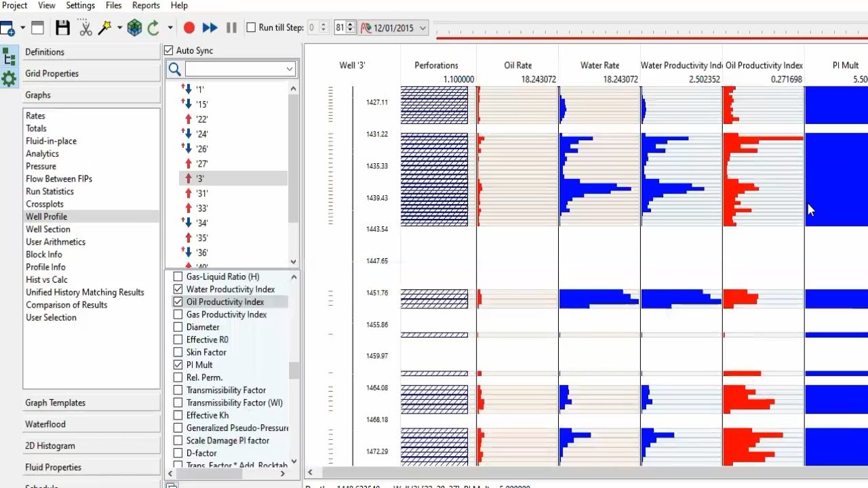Expand the Grid Properties section
The image size is (868, 488).
click(x=92, y=73)
